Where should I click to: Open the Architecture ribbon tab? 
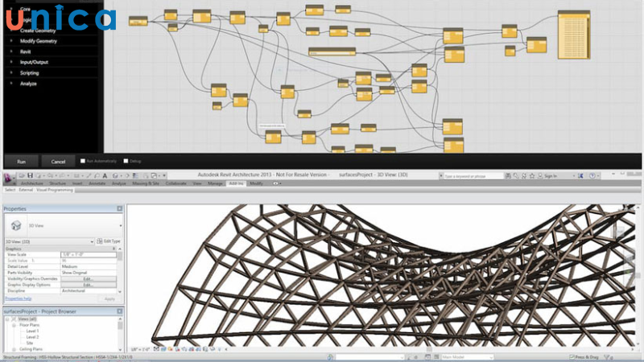(x=32, y=183)
